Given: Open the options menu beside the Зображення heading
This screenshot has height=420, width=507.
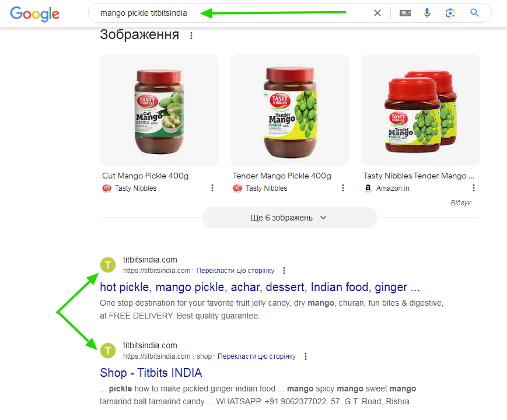Looking at the screenshot, I should [x=191, y=36].
